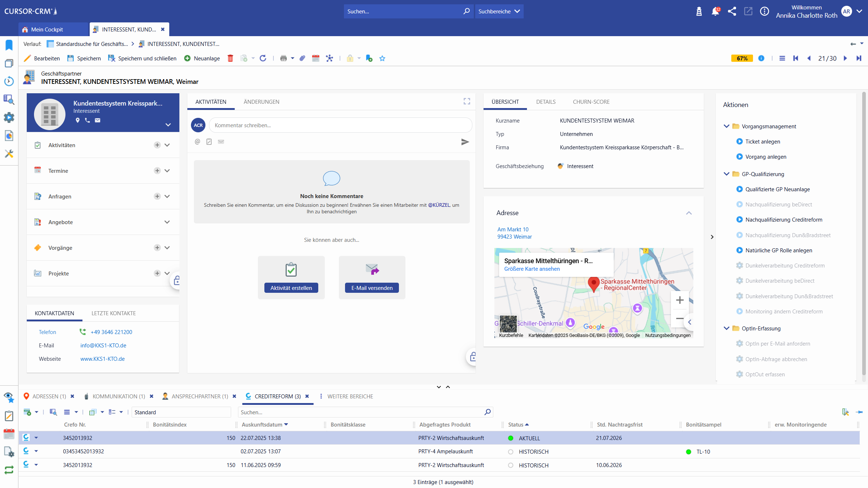Open user menu dropdown next to AR avatar

pos(860,11)
